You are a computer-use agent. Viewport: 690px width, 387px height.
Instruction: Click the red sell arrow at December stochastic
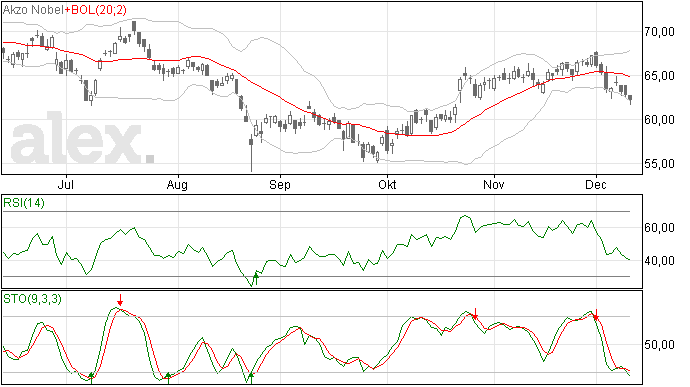tap(596, 314)
